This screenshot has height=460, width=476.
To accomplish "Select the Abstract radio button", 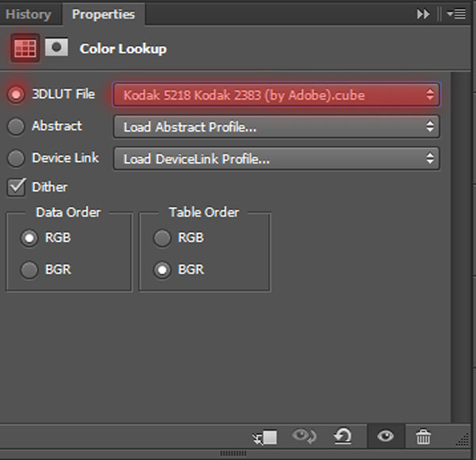I will click(x=16, y=126).
